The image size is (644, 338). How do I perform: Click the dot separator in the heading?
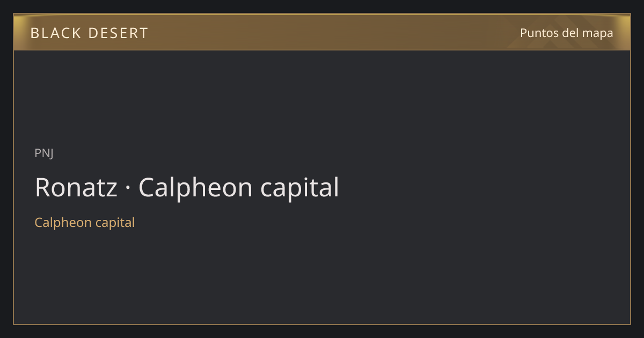128,189
